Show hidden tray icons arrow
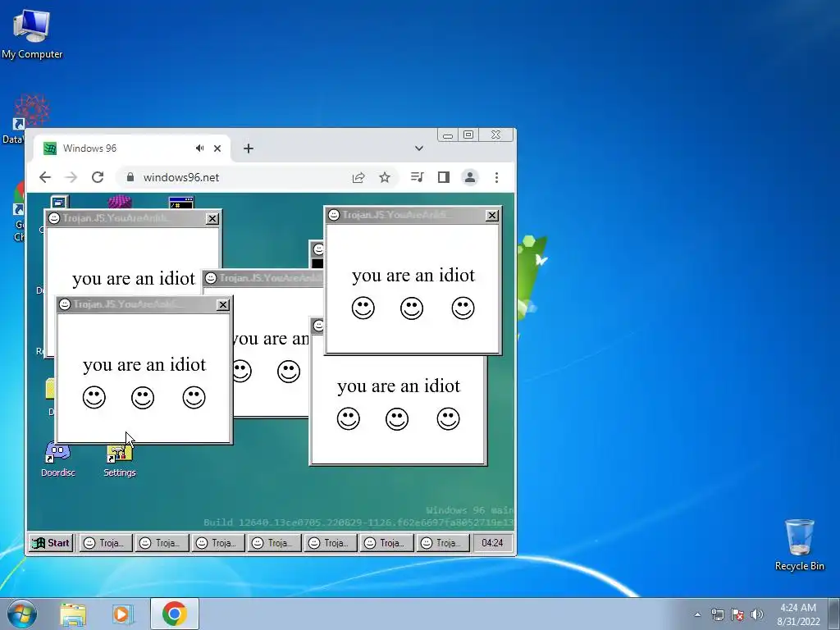This screenshot has width=840, height=630. click(697, 614)
